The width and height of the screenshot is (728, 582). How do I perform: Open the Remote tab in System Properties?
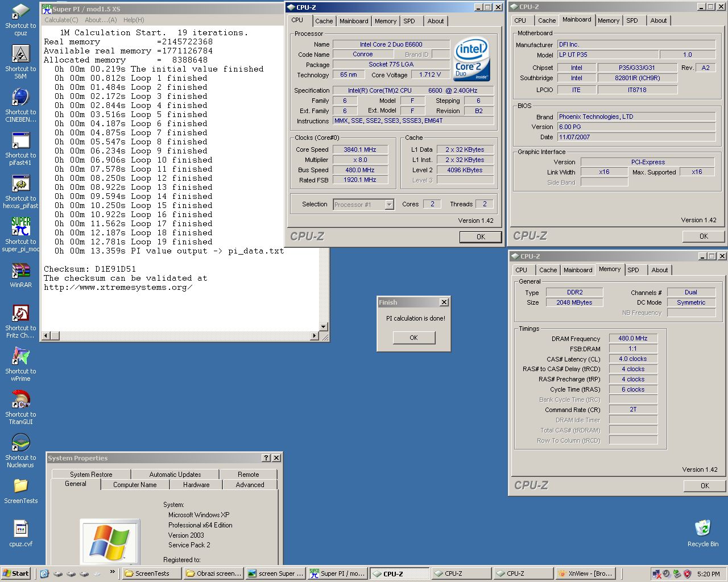[249, 475]
